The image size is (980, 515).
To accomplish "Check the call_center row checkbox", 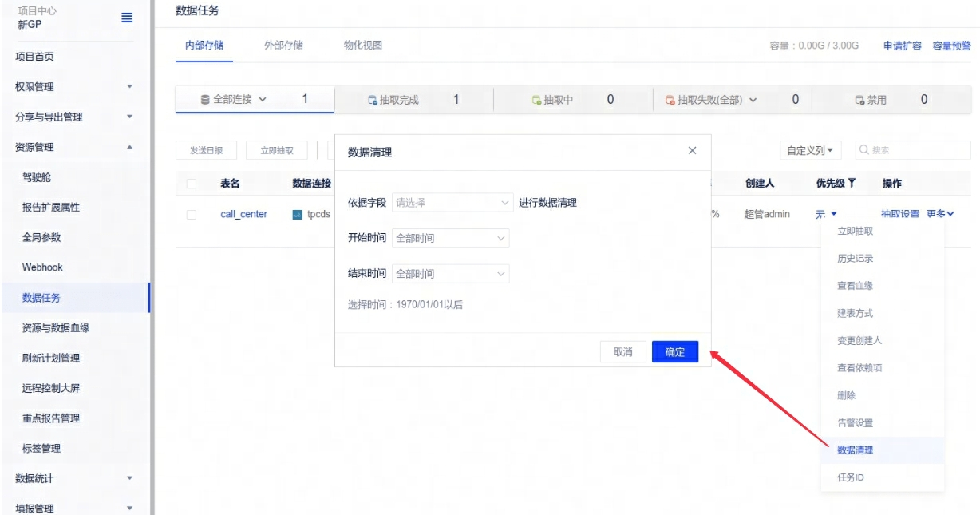I will [192, 215].
